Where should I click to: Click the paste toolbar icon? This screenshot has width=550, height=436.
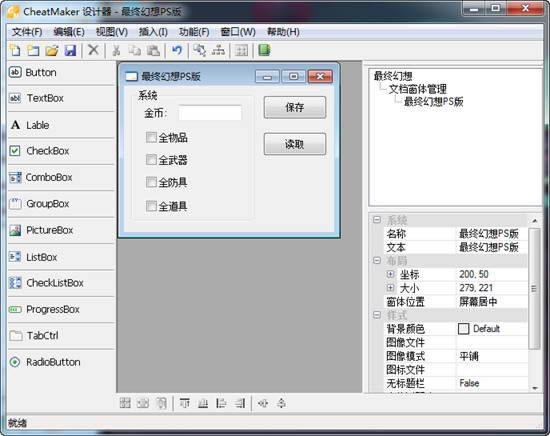pos(153,51)
